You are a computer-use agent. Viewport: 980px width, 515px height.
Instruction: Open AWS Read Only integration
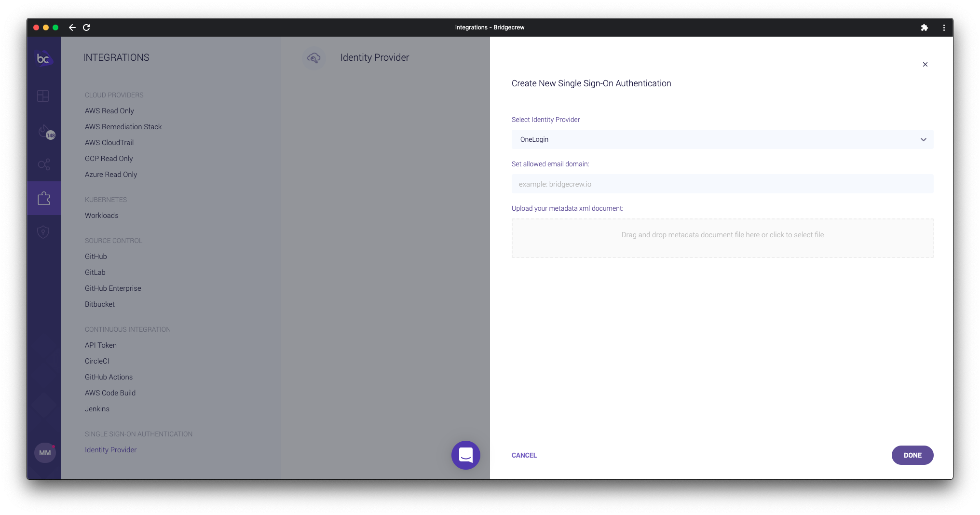[109, 111]
